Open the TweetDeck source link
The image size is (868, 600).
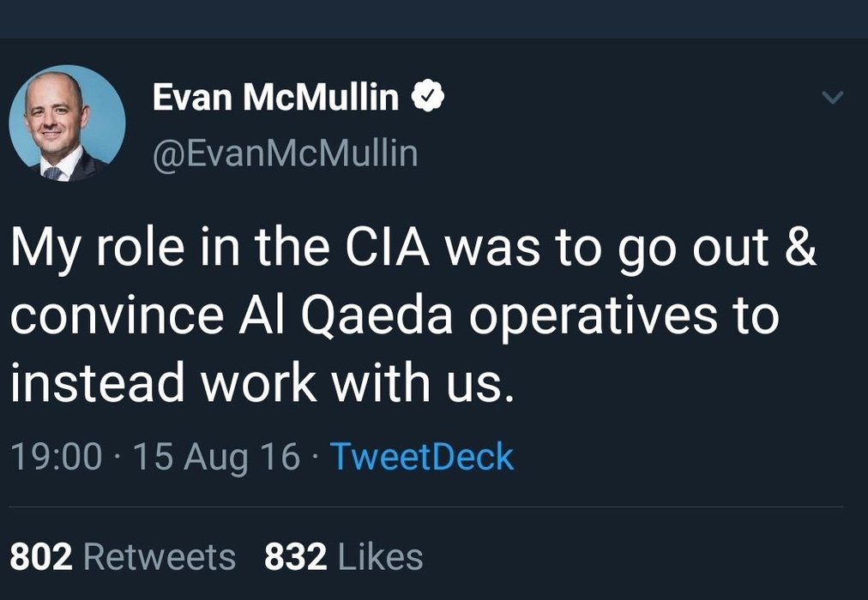(421, 456)
